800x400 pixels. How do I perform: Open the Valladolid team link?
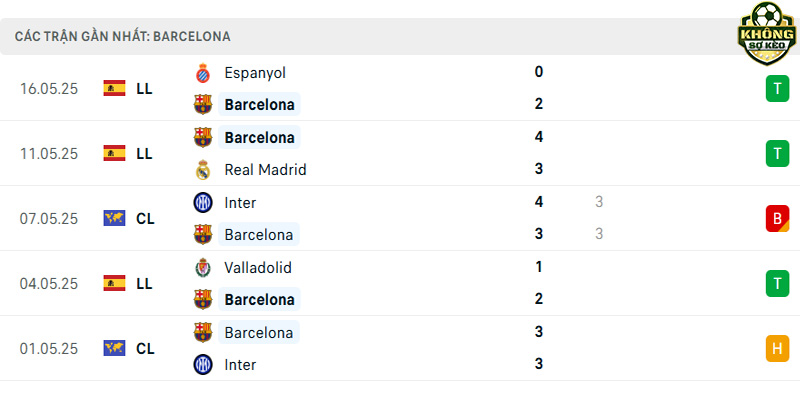[x=258, y=267]
